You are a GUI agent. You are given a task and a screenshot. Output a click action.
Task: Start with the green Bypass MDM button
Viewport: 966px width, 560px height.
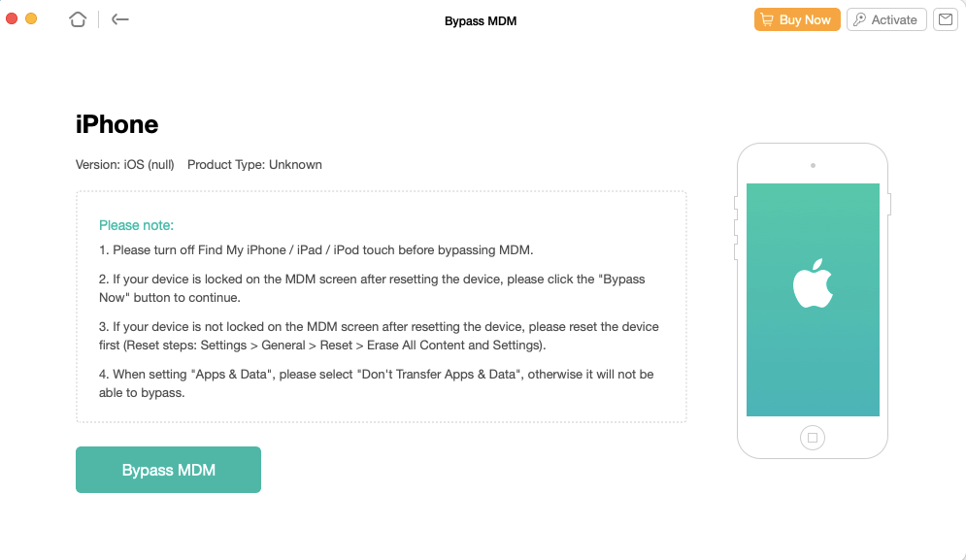tap(168, 470)
